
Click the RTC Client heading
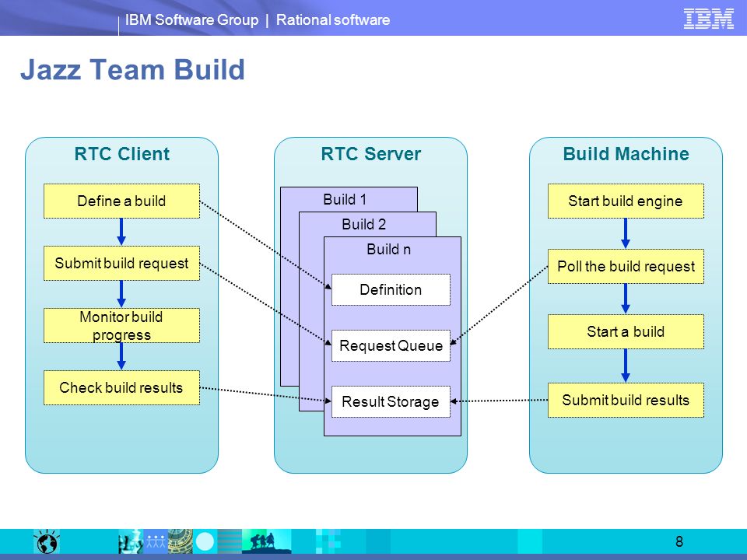[122, 154]
